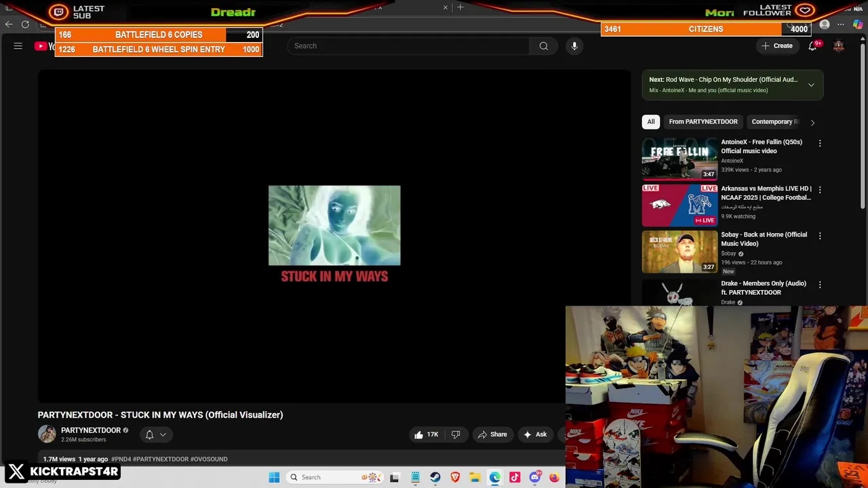Open Task View in the taskbar

395,477
